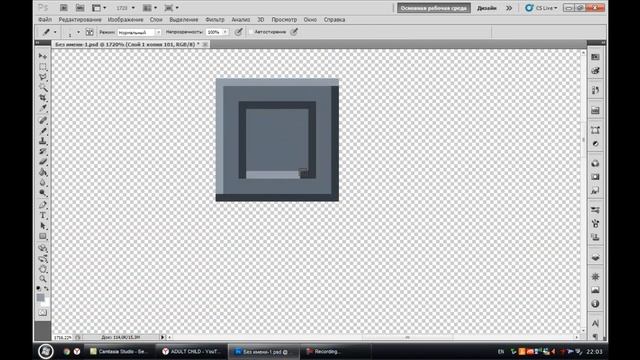The height and width of the screenshot is (360, 640).
Task: Select the 3D Camera Rotate tool
Action: pyautogui.click(x=42, y=259)
